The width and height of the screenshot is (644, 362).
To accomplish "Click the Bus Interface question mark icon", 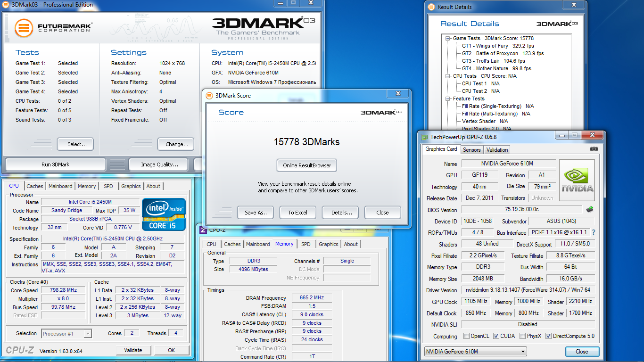I will [593, 232].
